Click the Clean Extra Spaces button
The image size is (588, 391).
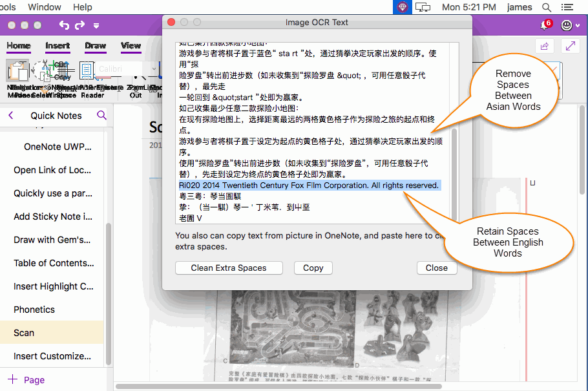point(229,268)
